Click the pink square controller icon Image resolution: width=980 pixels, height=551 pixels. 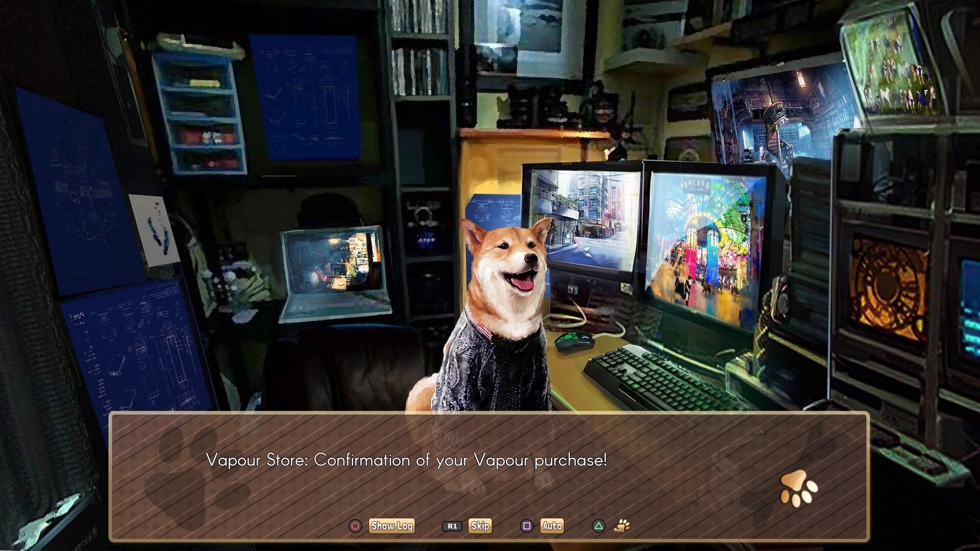527,526
